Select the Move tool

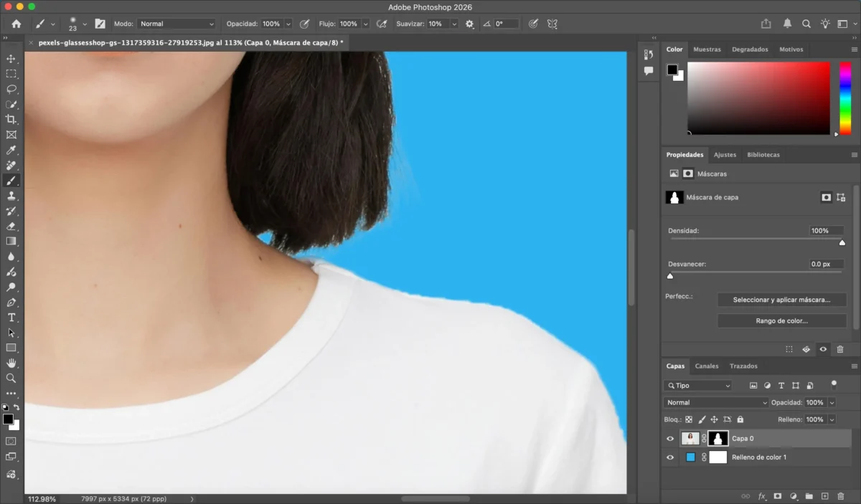point(11,59)
